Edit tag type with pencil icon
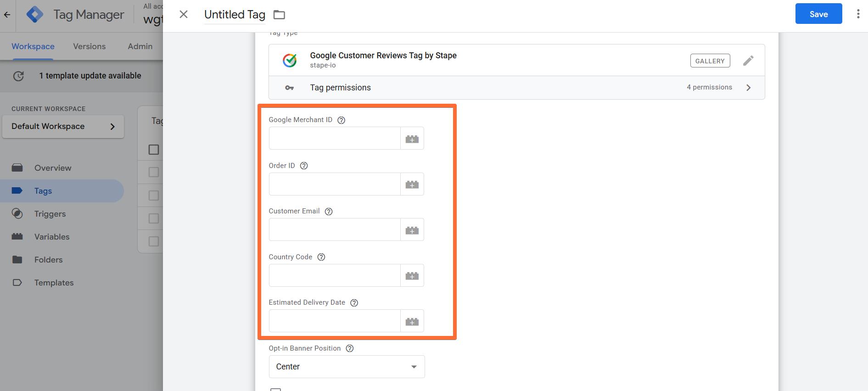This screenshot has width=868, height=391. pos(748,61)
